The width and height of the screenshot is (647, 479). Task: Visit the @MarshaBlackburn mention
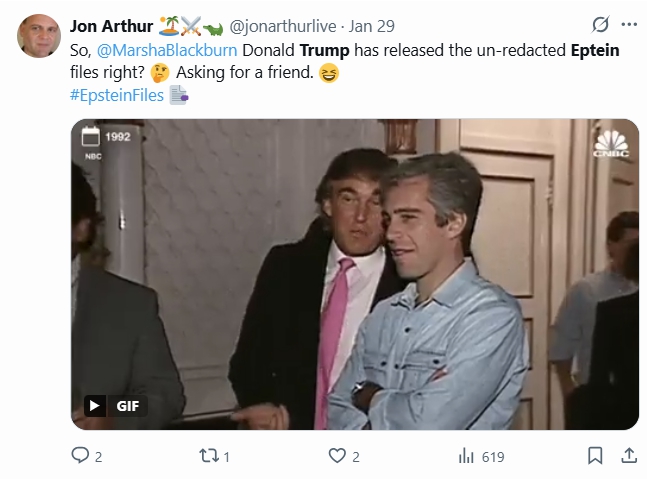(167, 50)
